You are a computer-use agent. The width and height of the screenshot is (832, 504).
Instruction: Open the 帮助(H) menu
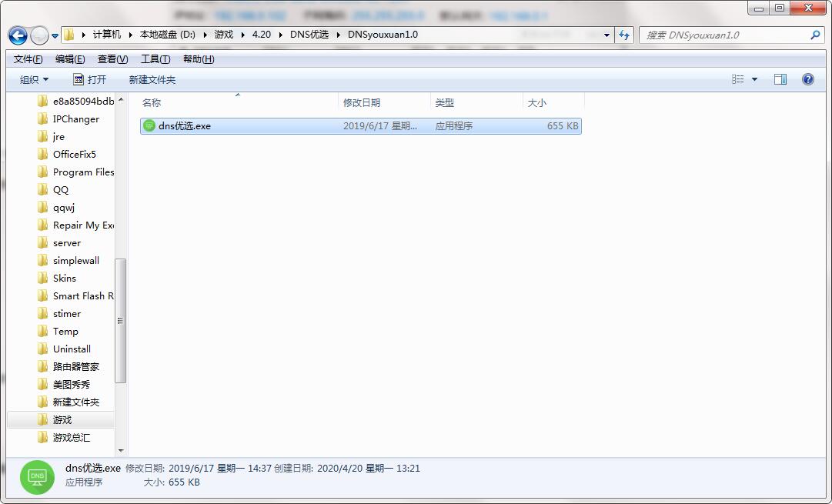[199, 59]
